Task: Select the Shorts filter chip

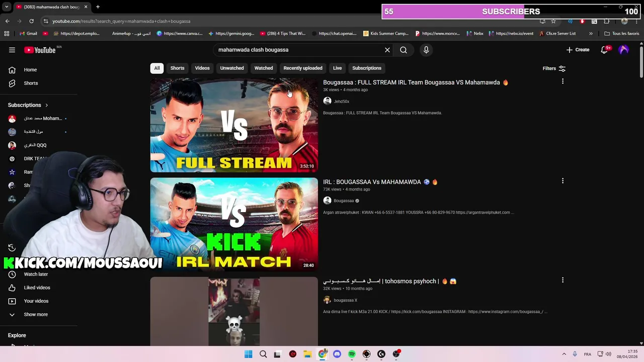Action: tap(177, 68)
